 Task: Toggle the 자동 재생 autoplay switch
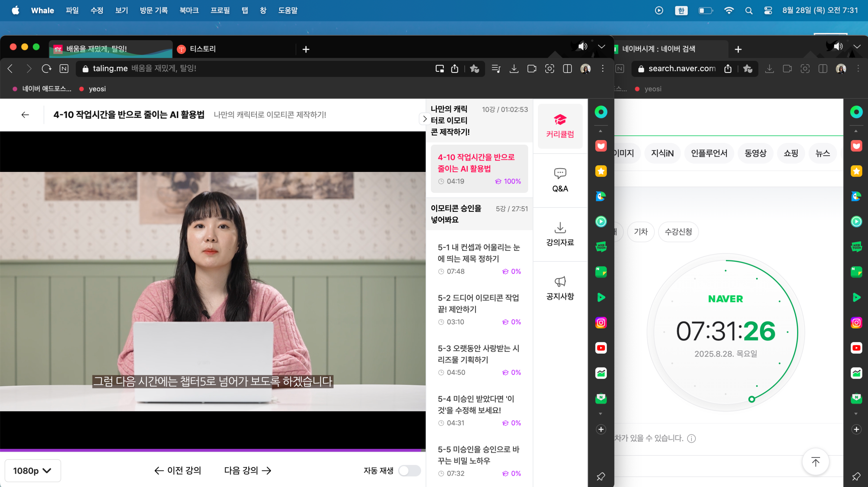(409, 471)
